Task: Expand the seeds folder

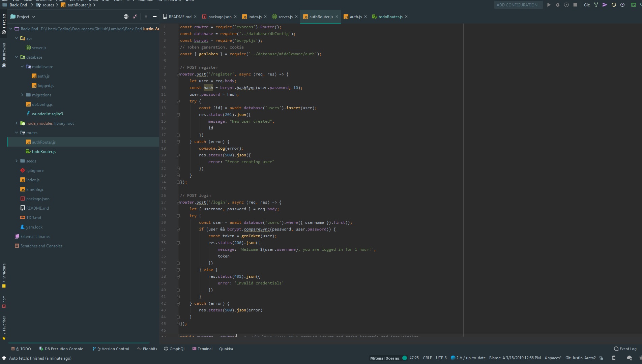Action: click(17, 161)
